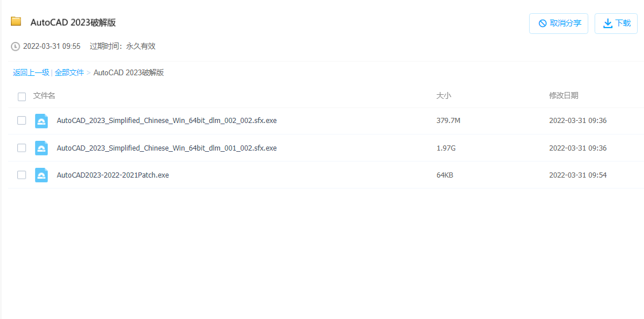Screen dimensions: 644x319
Task: Sort by the 文件名 column header
Action: (44, 95)
